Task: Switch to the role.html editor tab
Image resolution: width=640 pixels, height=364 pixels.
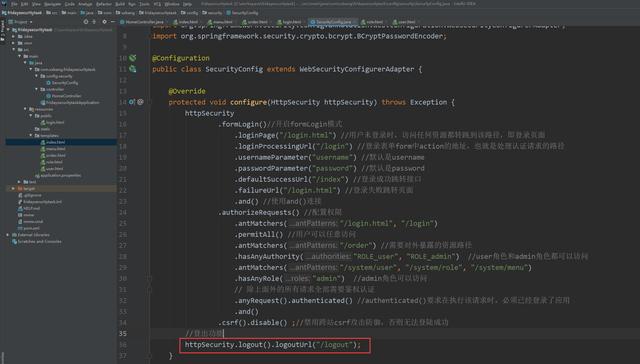Action: pos(372,22)
